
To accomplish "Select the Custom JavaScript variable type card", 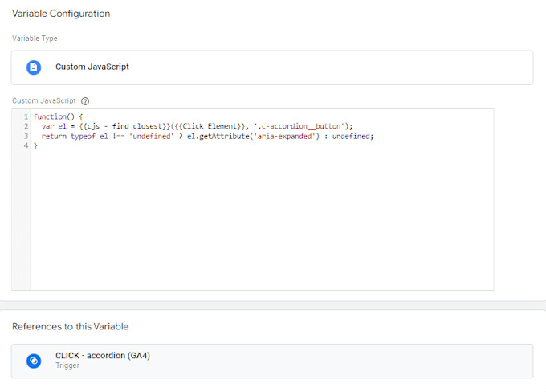I will (272, 67).
